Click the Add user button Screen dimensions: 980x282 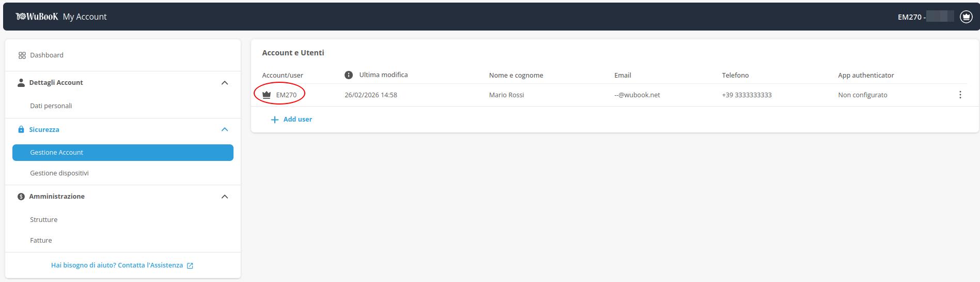(x=292, y=120)
